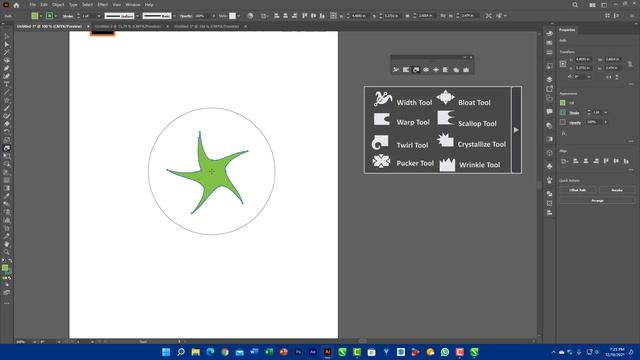The width and height of the screenshot is (640, 360).
Task: Click the active Warp tool in left toolbar
Action: 7,148
